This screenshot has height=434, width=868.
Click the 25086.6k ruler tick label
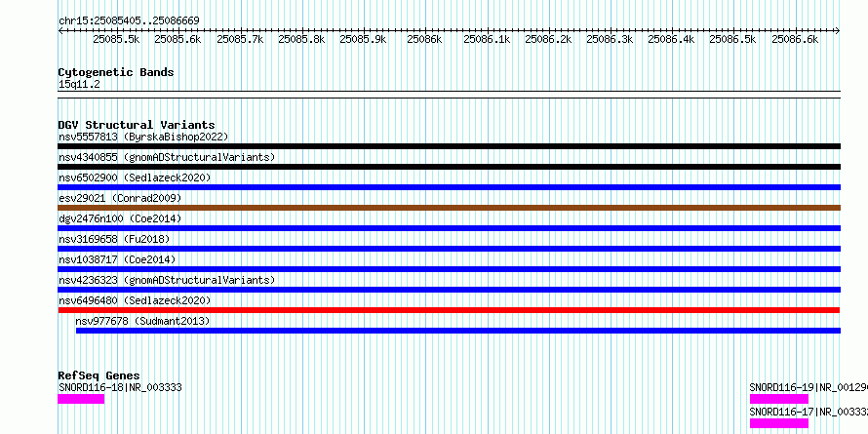click(795, 39)
